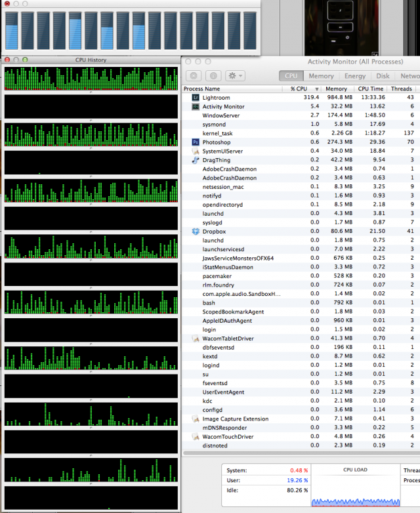Sort by Process Name column
Viewport: 420px width, 513px height.
click(232, 89)
